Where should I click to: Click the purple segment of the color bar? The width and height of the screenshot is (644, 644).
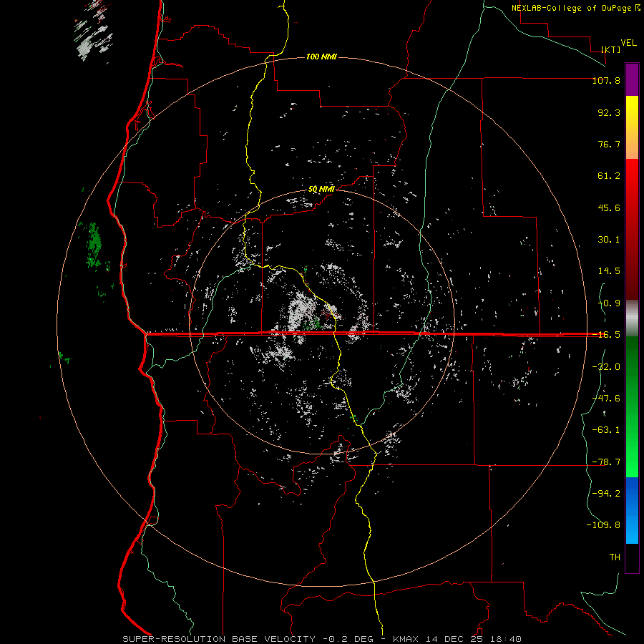click(x=632, y=79)
